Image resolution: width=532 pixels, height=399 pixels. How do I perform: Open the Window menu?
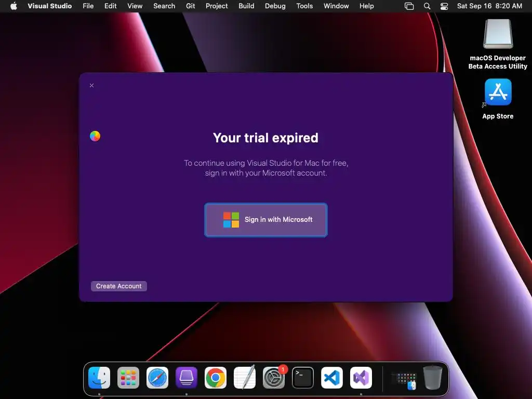click(x=336, y=6)
